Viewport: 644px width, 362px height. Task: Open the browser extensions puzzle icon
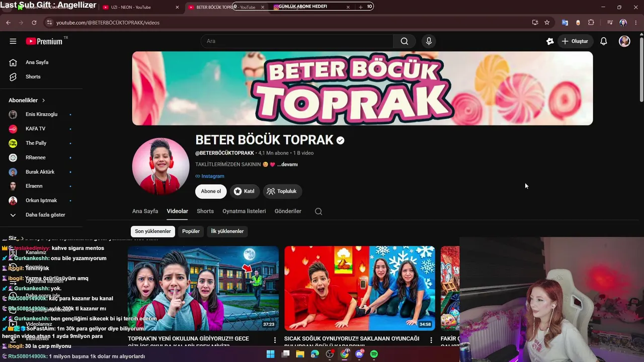coord(591,23)
